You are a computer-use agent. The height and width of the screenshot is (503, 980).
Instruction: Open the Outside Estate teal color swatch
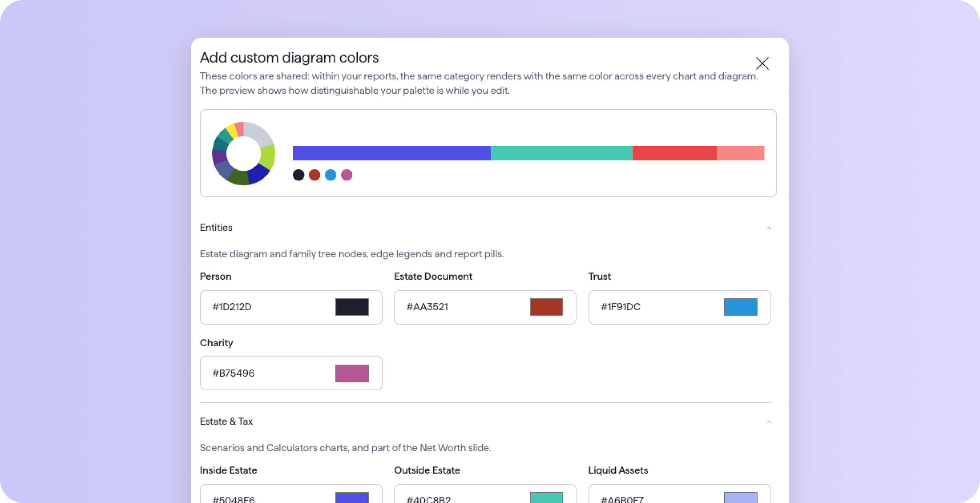pos(546,497)
